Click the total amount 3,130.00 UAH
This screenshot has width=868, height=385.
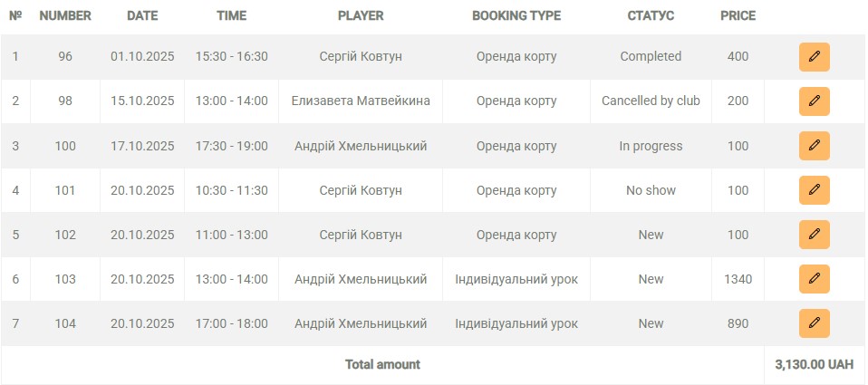814,364
